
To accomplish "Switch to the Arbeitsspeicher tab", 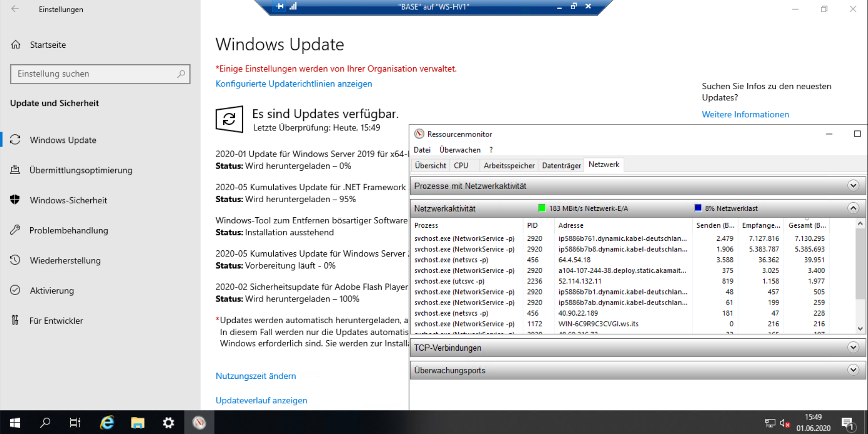I will (509, 165).
